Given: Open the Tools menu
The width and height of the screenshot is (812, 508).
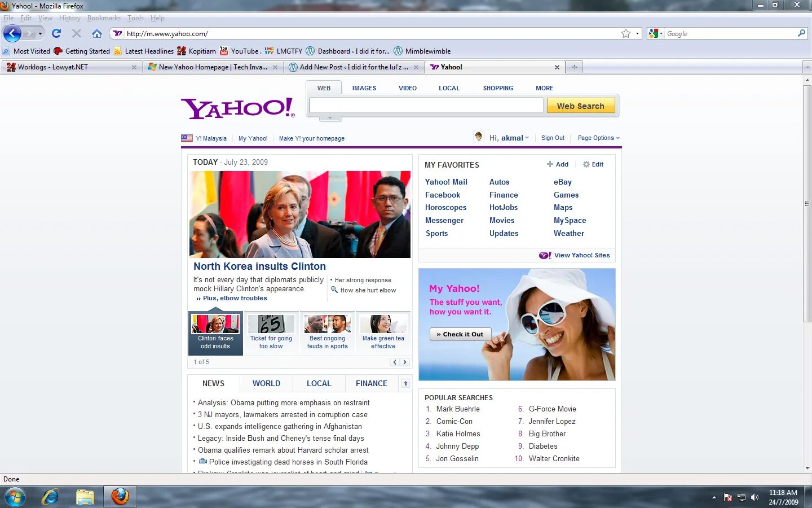Looking at the screenshot, I should [x=135, y=18].
